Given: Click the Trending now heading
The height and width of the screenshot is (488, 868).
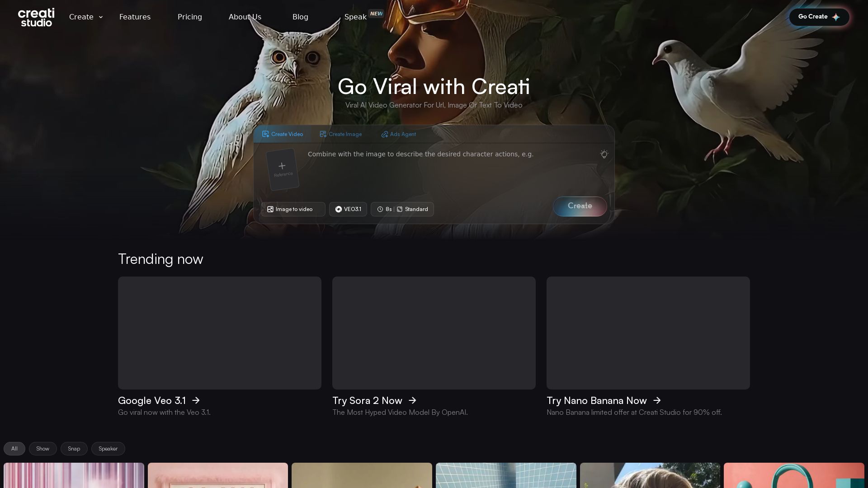Looking at the screenshot, I should point(160,259).
